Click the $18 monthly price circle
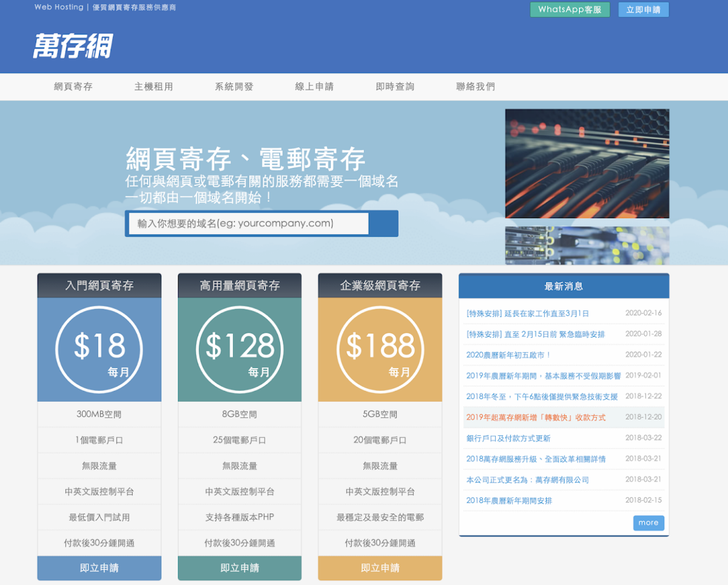This screenshot has height=585, width=728. coord(99,350)
